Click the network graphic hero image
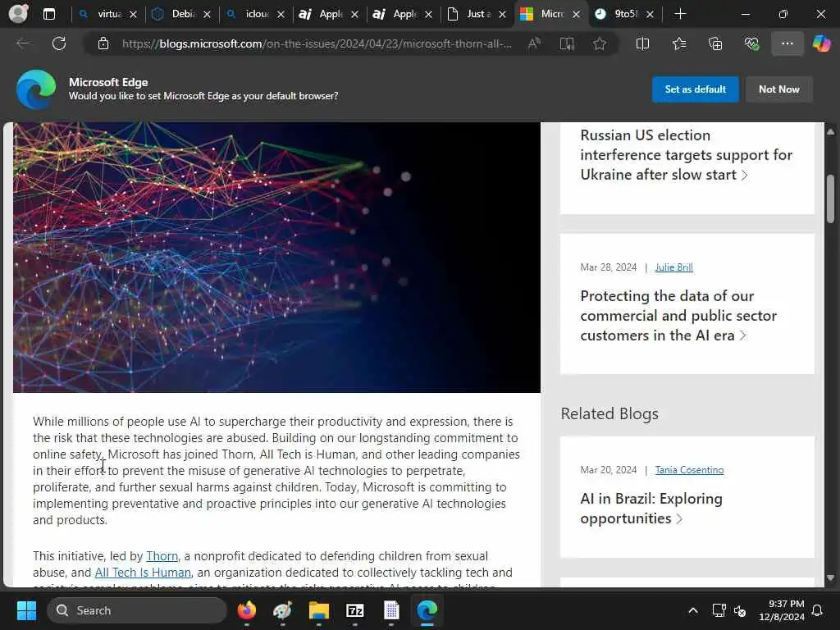Viewport: 840px width, 630px height. click(276, 257)
